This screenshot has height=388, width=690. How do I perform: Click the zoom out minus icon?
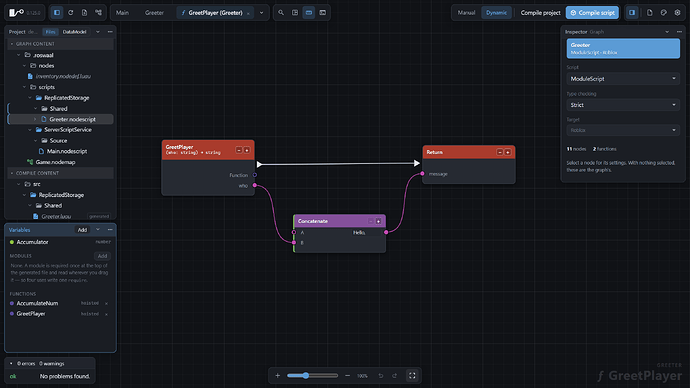click(348, 376)
